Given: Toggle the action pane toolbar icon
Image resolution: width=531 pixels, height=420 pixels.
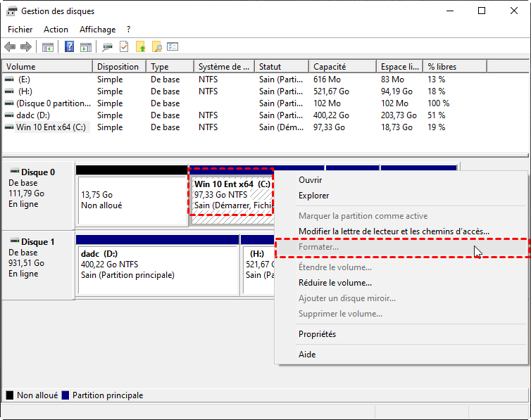Looking at the screenshot, I should [86, 47].
